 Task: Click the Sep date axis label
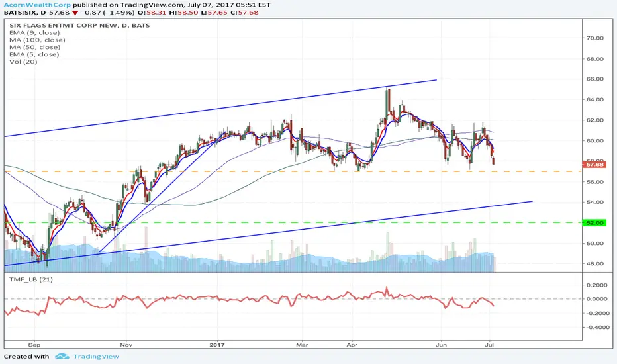pos(34,345)
